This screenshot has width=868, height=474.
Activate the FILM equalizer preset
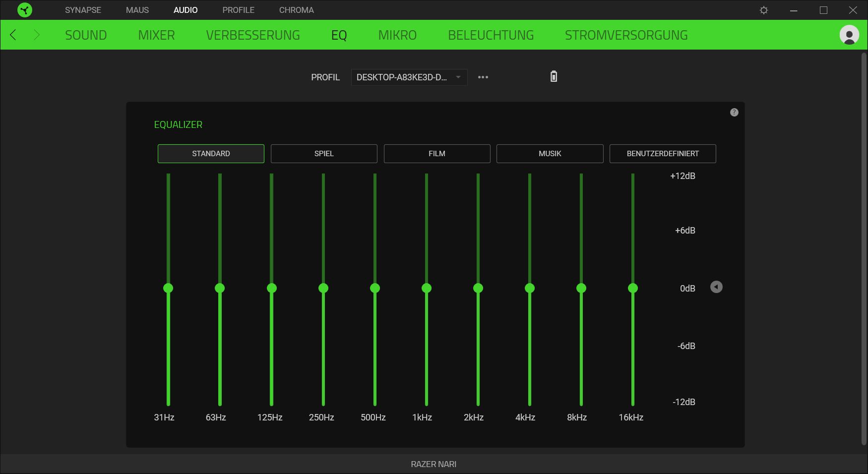[436, 154]
